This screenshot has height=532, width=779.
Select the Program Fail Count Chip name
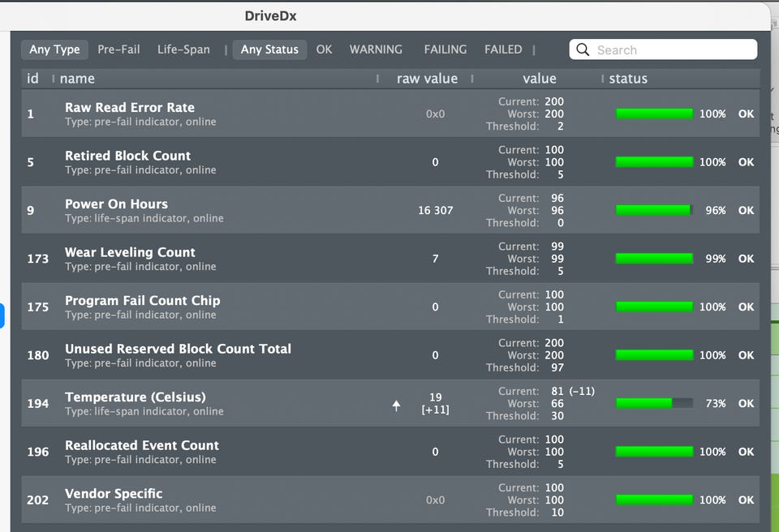[143, 300]
